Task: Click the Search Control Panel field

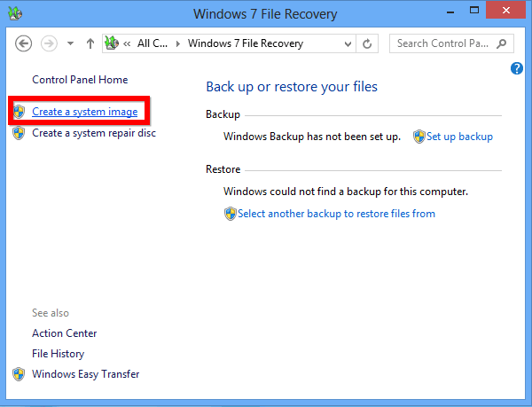Action: (443, 43)
